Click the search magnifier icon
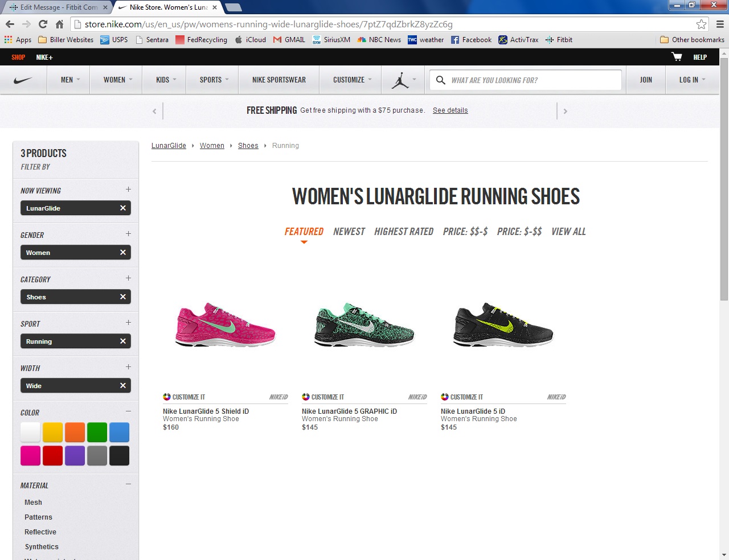Viewport: 729px width, 560px height. click(x=440, y=80)
